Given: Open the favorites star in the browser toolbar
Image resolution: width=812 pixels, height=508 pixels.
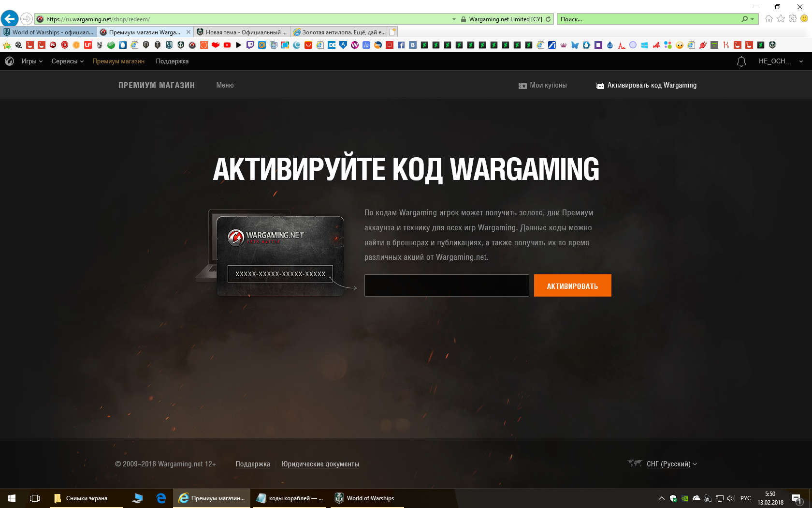Looking at the screenshot, I should (781, 19).
